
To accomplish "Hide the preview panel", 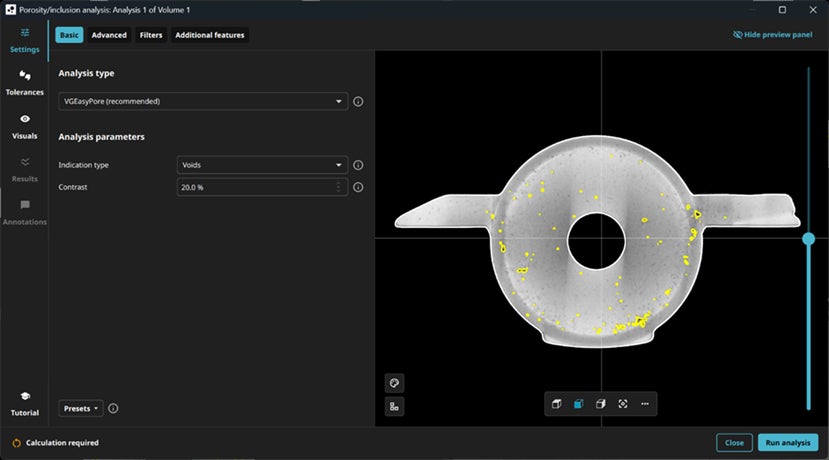I will 772,34.
